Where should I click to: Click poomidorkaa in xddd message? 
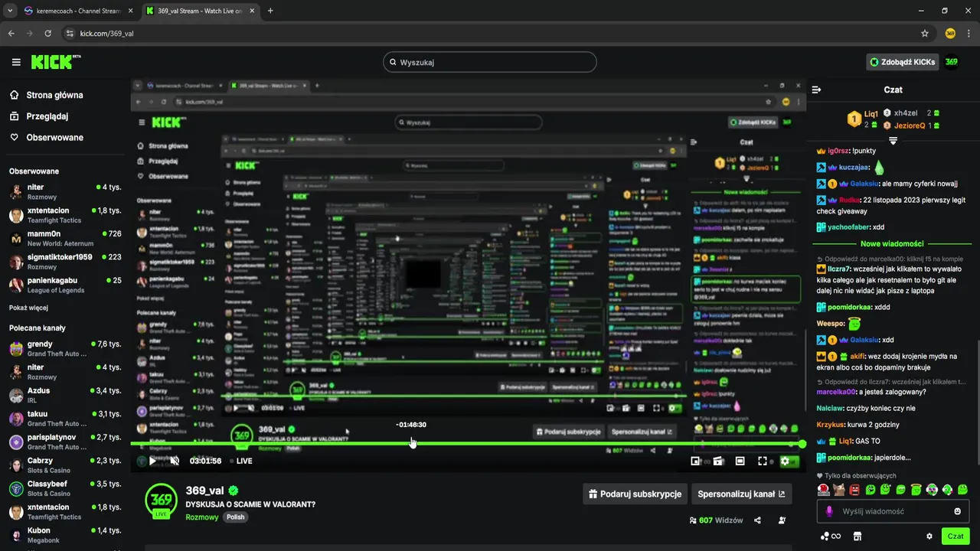(848, 307)
